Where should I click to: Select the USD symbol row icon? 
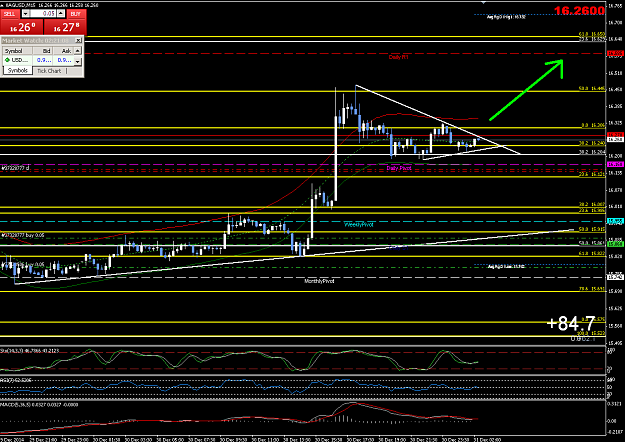tap(7, 60)
